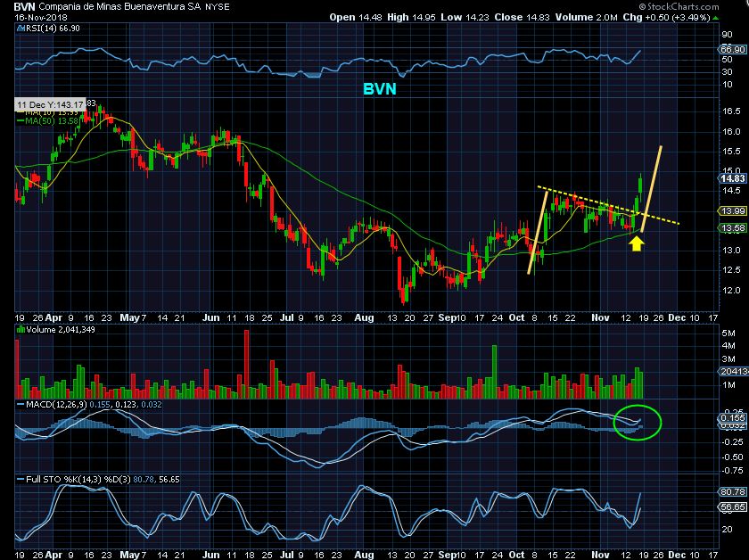Click the 12.0 price axis label
The width and height of the screenshot is (749, 560).
731,290
